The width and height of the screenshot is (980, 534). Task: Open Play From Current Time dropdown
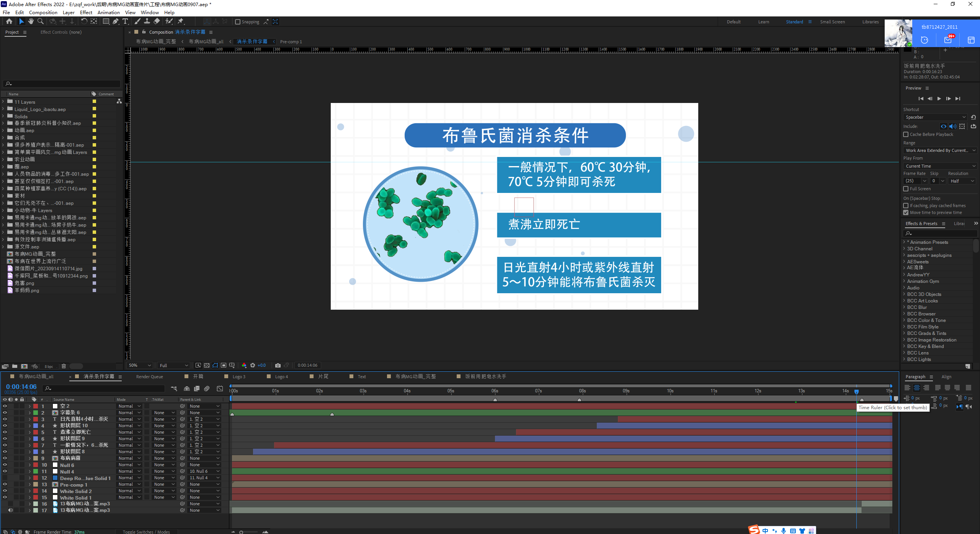pyautogui.click(x=940, y=166)
